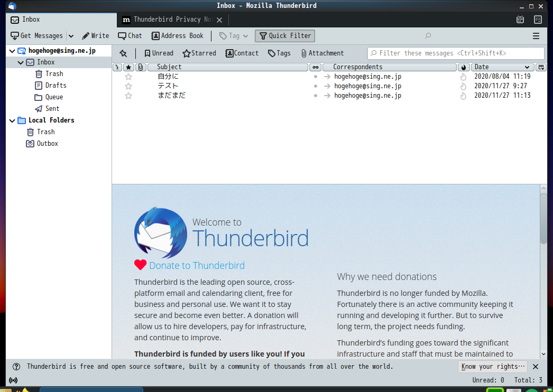Toggle the Quick Filter bar
The image size is (553, 392).
click(285, 35)
